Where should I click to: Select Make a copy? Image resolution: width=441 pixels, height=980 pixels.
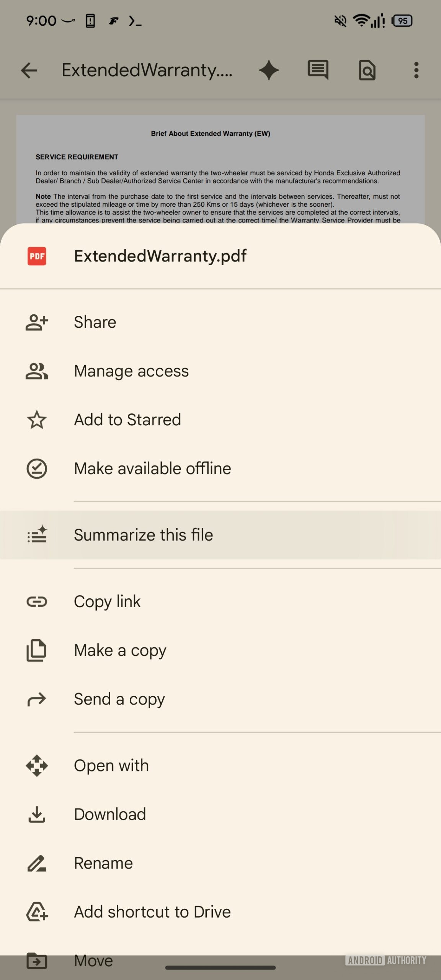click(120, 650)
